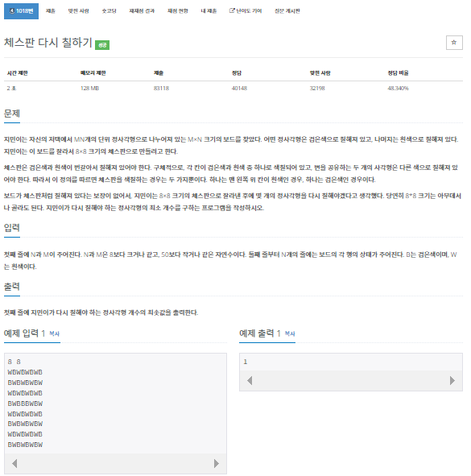Click the 정답 비율 column header
The width and height of the screenshot is (471, 476).
pyautogui.click(x=399, y=72)
